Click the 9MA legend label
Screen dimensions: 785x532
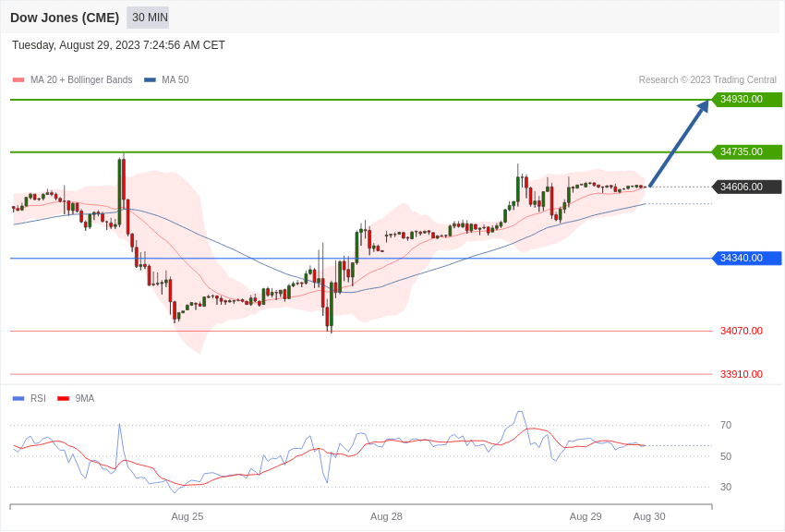tap(85, 398)
